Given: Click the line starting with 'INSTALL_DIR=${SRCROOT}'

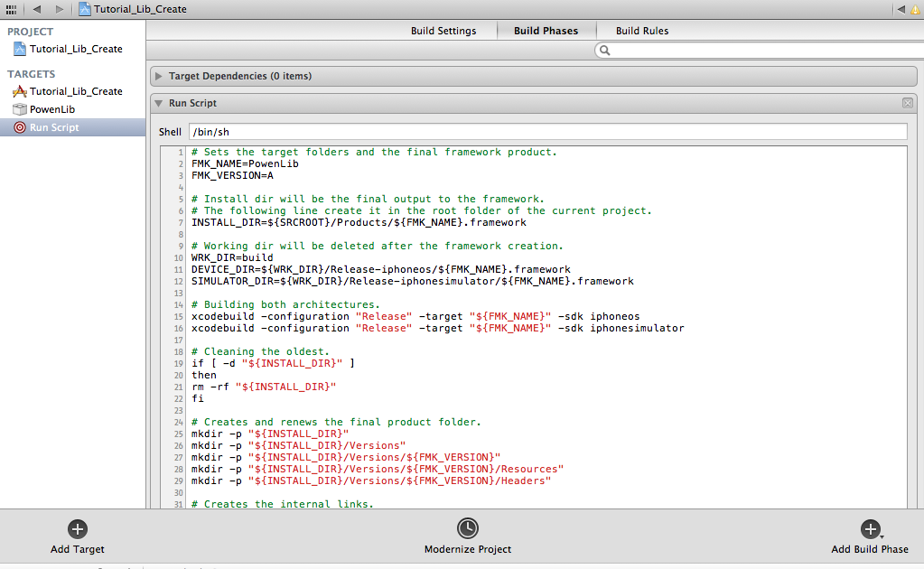Looking at the screenshot, I should tap(359, 223).
